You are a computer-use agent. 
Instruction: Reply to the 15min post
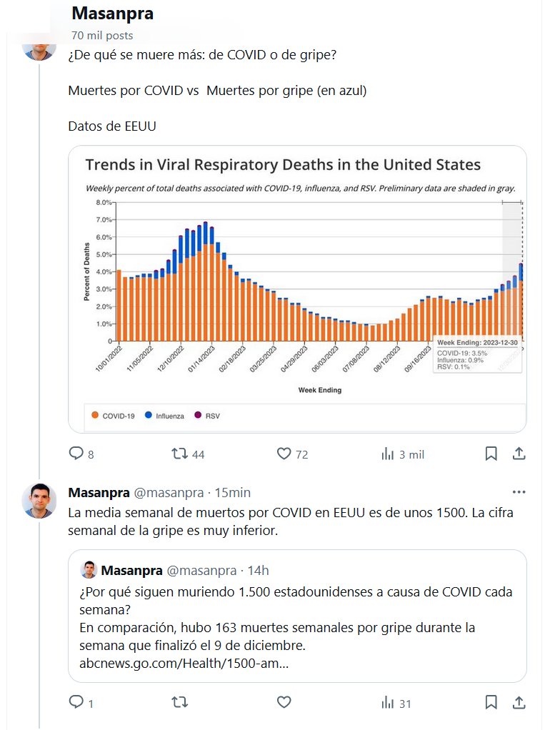click(76, 703)
